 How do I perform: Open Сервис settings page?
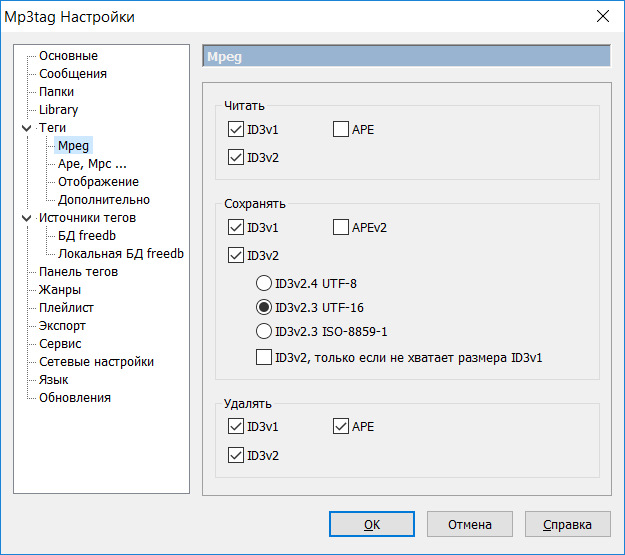(60, 344)
